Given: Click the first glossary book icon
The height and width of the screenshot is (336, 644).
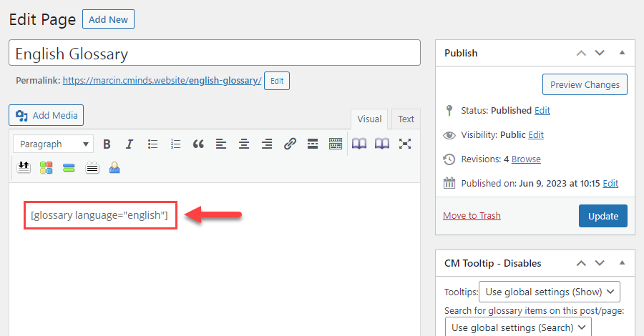Looking at the screenshot, I should coord(359,144).
